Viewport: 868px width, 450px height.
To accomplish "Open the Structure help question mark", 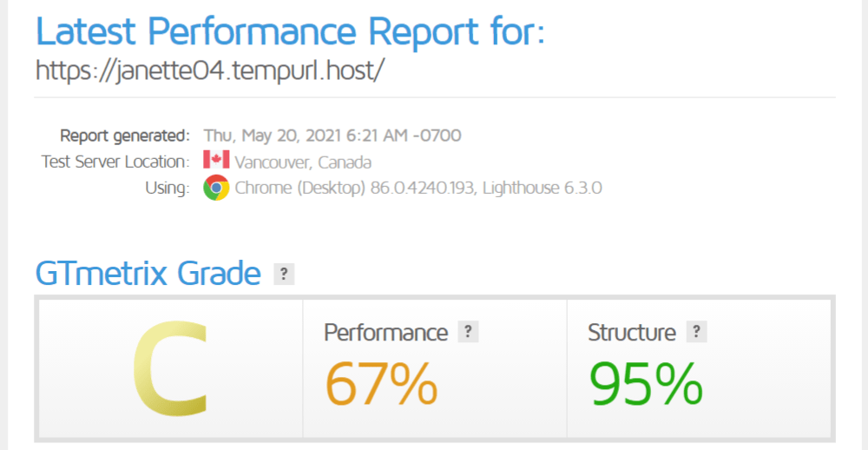I will pos(696,332).
